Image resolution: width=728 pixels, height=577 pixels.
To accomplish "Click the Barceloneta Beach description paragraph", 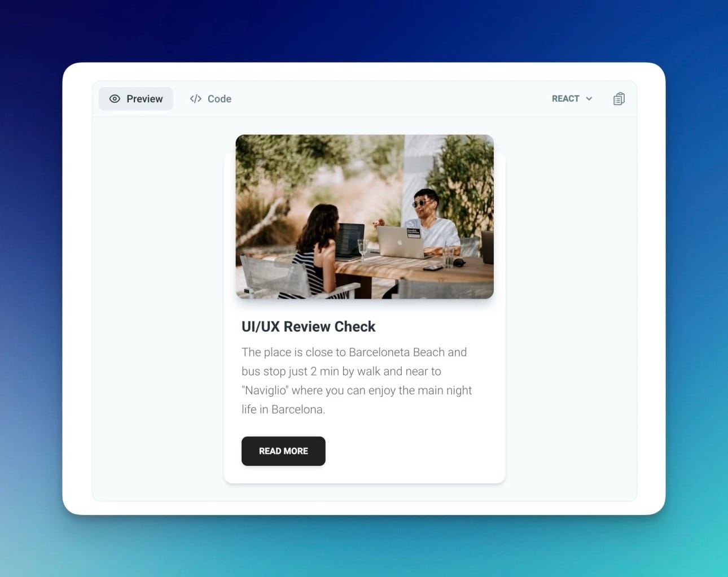I will 357,381.
